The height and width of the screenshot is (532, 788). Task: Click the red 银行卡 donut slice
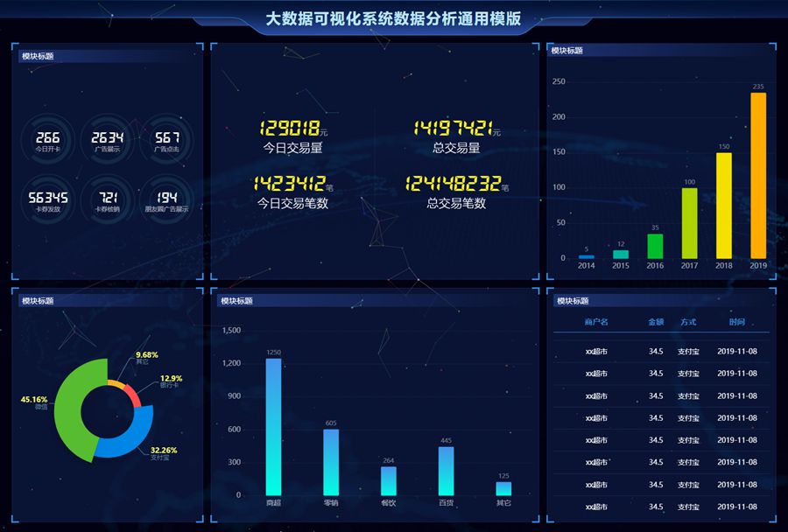click(133, 395)
